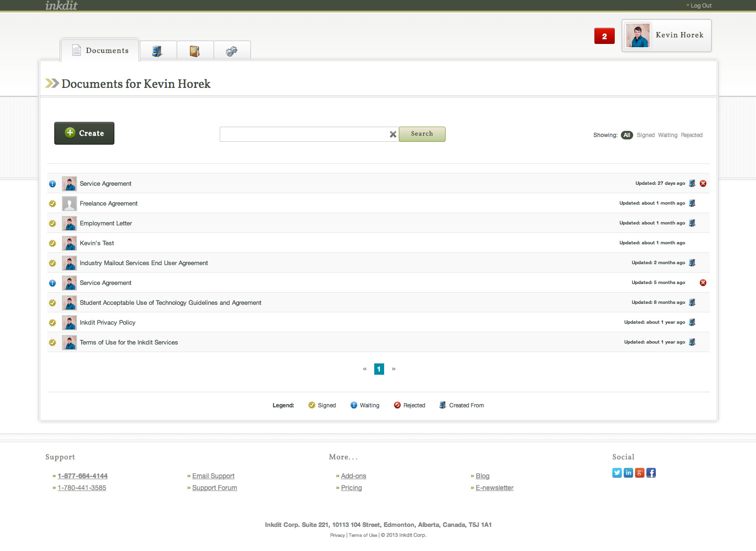Show All documents filter
Image resolution: width=756 pixels, height=551 pixels.
coord(627,135)
